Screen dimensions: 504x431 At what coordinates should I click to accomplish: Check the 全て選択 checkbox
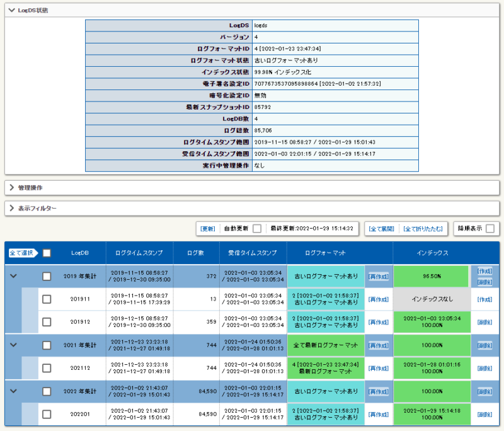point(45,252)
